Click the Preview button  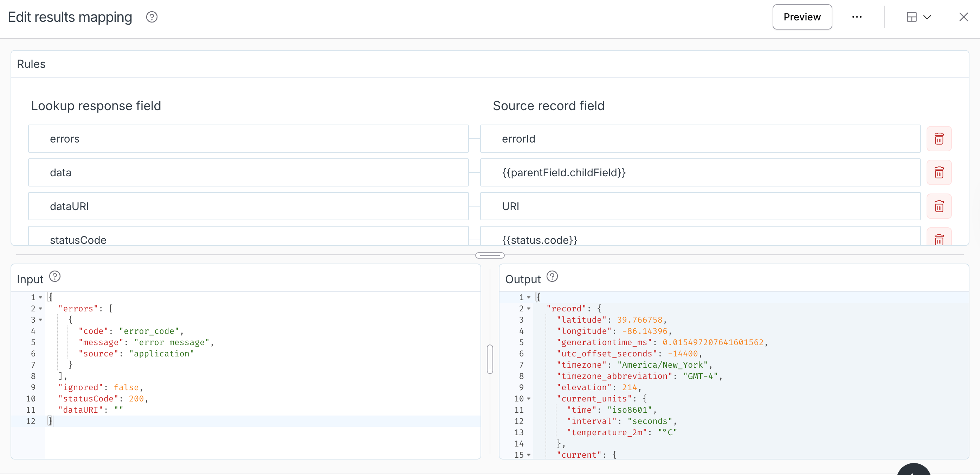point(802,17)
